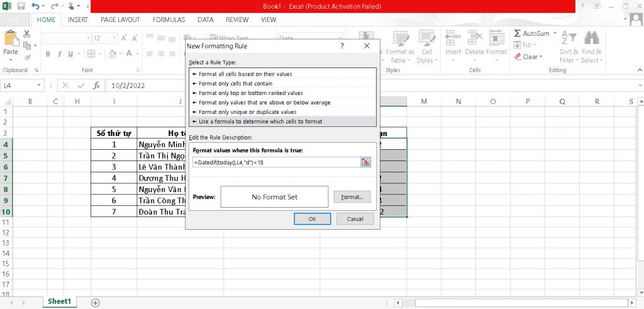644x309 pixels.
Task: Switch to the PAGE LAYOUT ribbon tab
Action: [120, 20]
